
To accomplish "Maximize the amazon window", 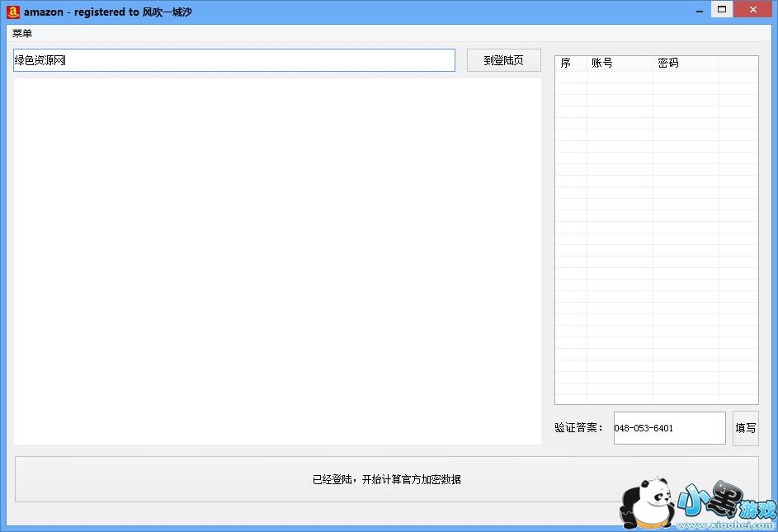I will [722, 9].
